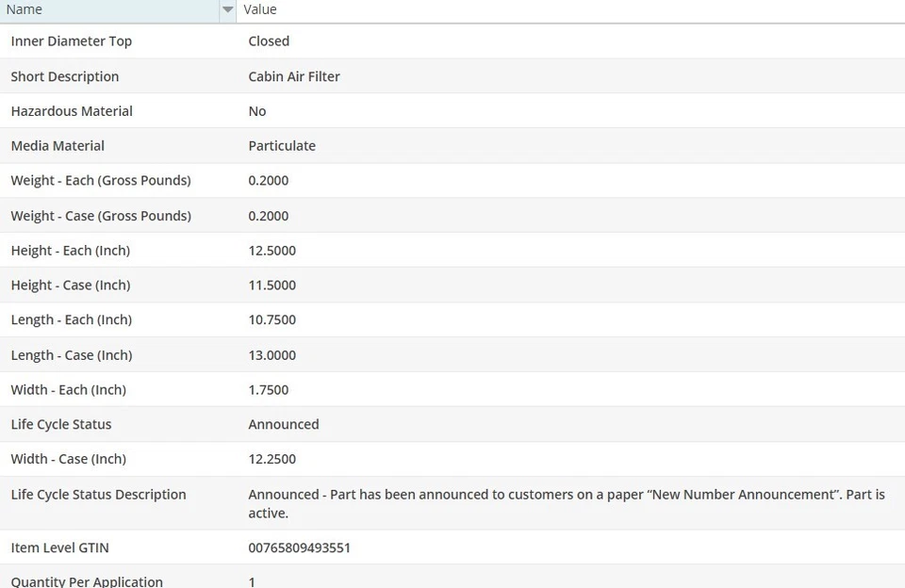Select the Particulate value
The width and height of the screenshot is (905, 588).
tap(282, 146)
